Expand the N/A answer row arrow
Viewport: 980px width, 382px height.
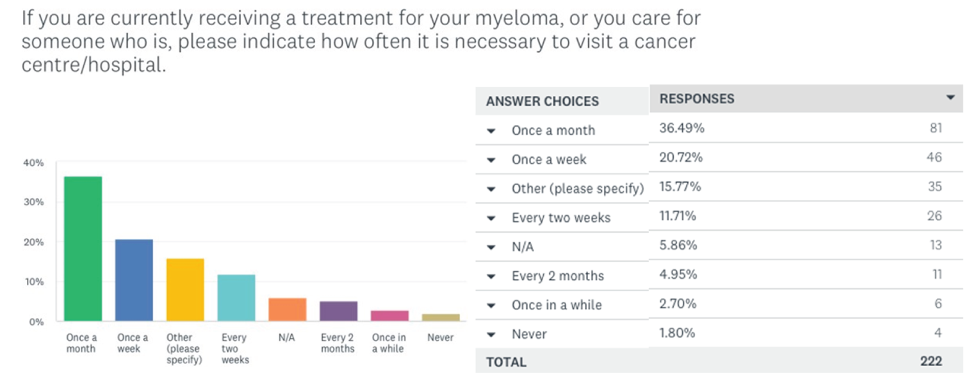[491, 247]
